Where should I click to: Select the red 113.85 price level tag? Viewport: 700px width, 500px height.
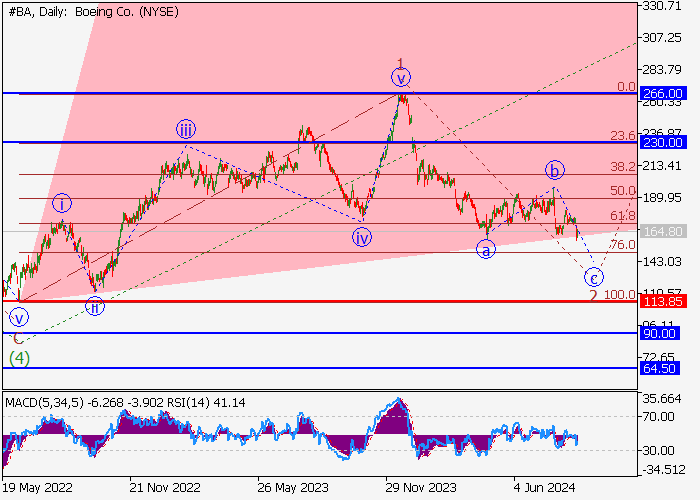pos(662,301)
